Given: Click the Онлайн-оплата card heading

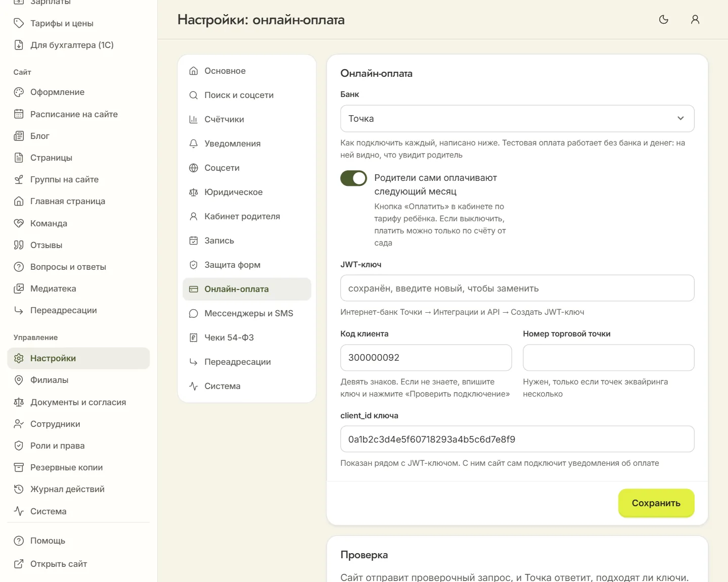Looking at the screenshot, I should (376, 73).
